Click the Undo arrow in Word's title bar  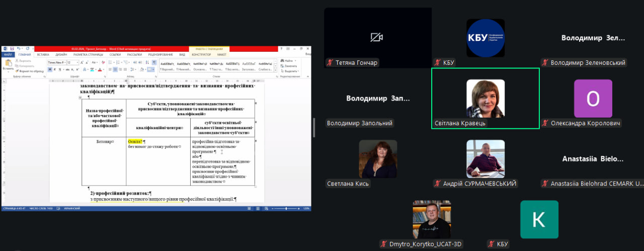(x=18, y=48)
